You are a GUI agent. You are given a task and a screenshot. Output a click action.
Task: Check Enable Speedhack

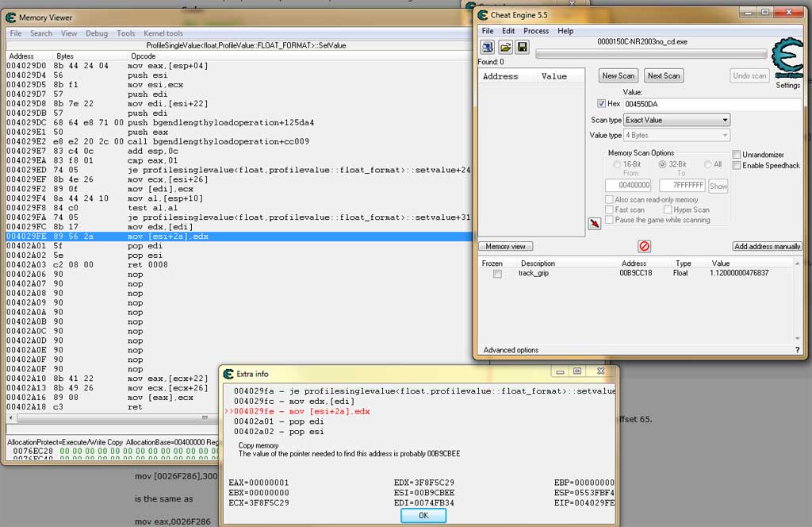(737, 165)
